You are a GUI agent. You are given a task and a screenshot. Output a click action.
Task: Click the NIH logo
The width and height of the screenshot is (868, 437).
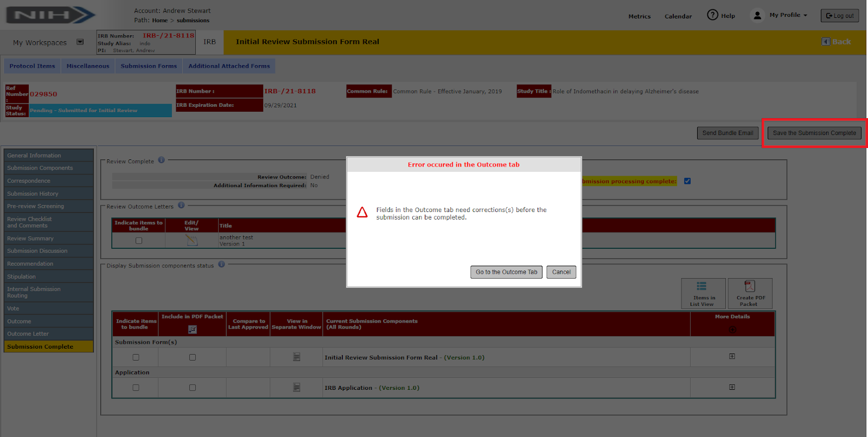51,15
